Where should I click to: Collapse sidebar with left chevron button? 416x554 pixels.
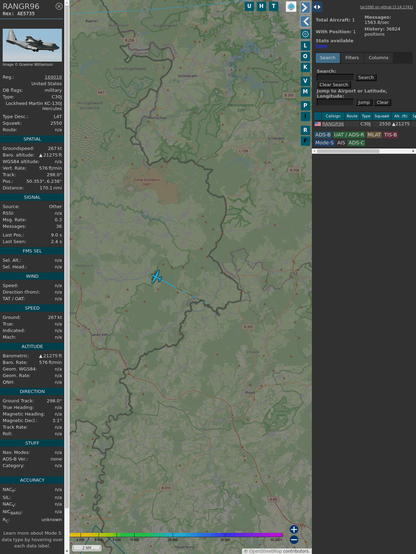coord(305,21)
